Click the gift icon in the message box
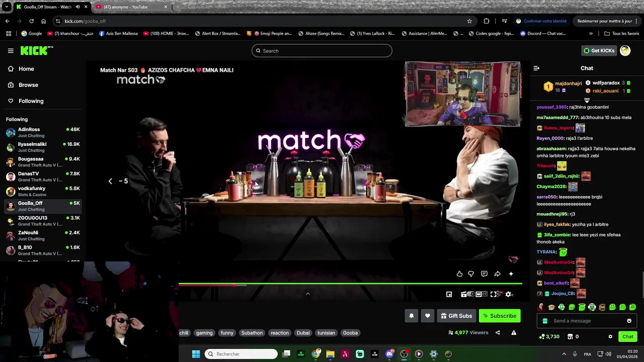 click(x=545, y=321)
